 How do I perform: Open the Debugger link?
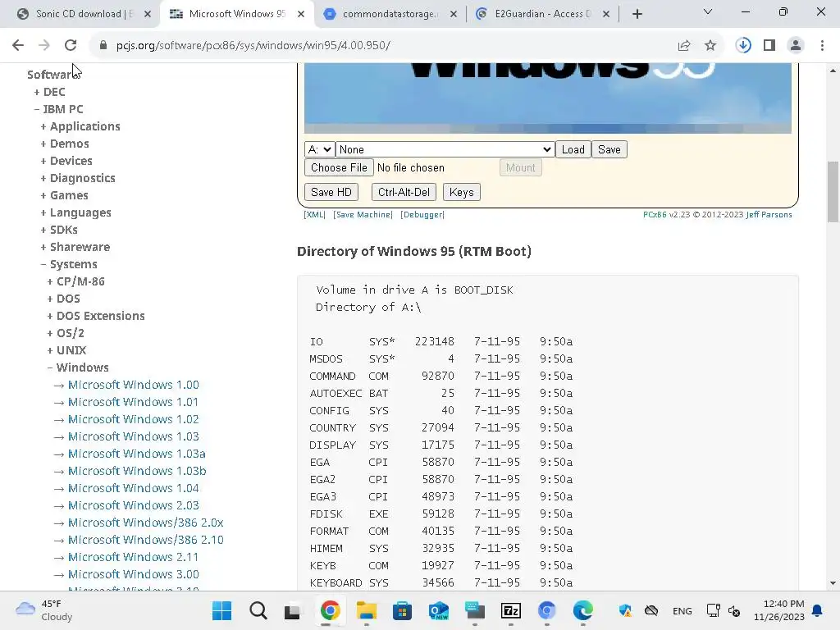point(422,214)
